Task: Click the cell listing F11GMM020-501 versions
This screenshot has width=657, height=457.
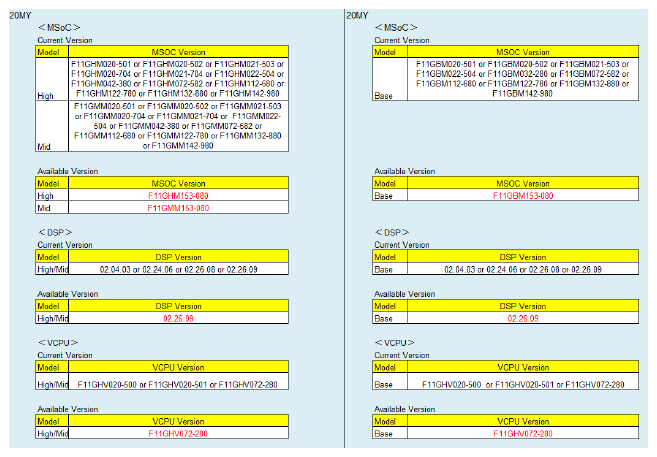Action: (x=178, y=125)
